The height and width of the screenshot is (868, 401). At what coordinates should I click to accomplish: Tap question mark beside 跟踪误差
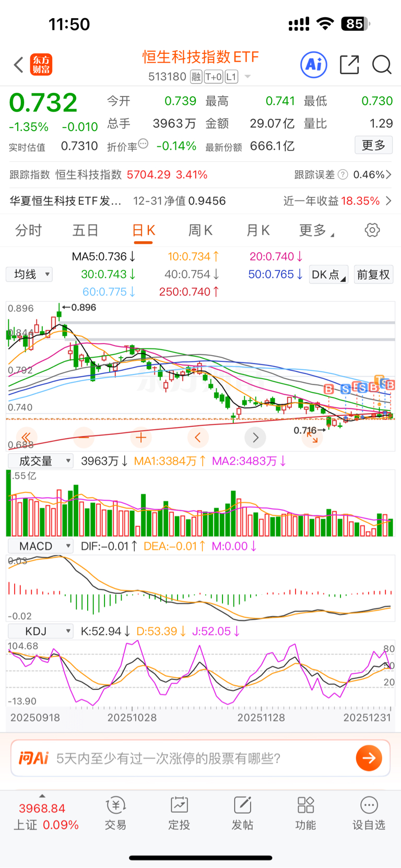(343, 174)
